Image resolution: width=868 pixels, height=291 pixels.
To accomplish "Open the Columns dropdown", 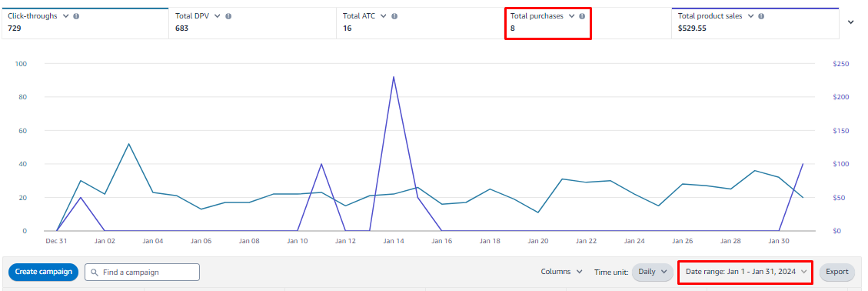I will 562,272.
